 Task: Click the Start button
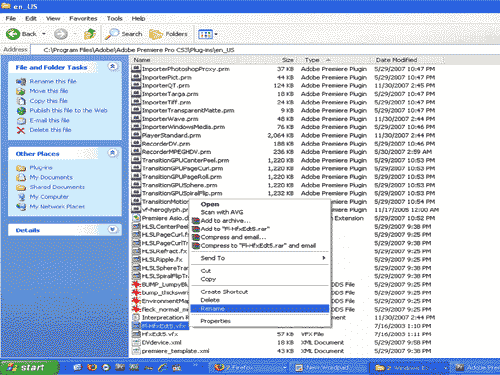pos(29,367)
